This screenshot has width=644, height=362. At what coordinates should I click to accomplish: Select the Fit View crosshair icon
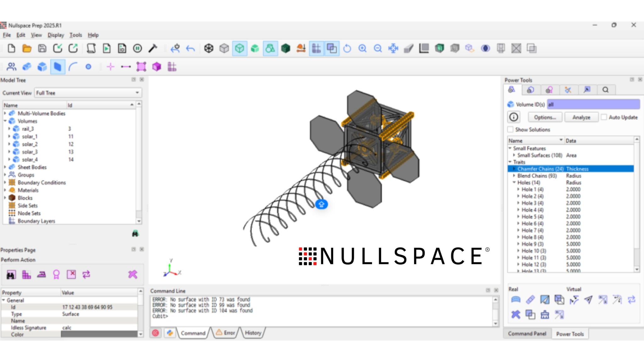point(393,48)
